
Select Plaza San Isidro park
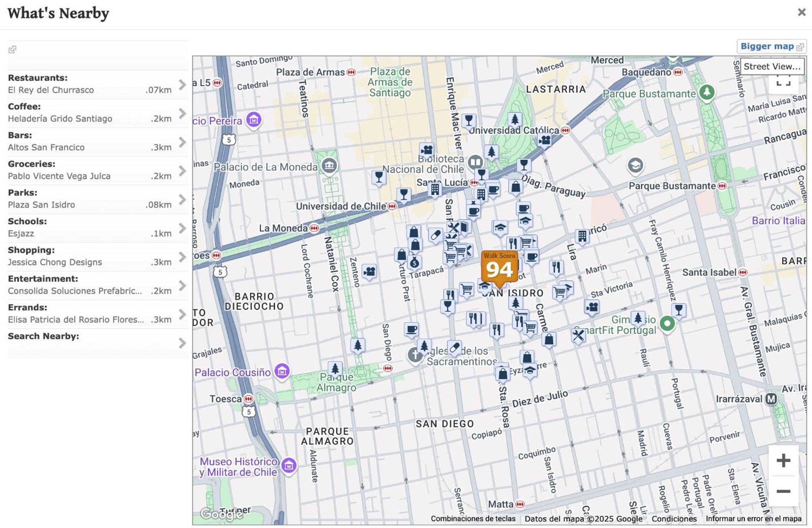(x=41, y=205)
